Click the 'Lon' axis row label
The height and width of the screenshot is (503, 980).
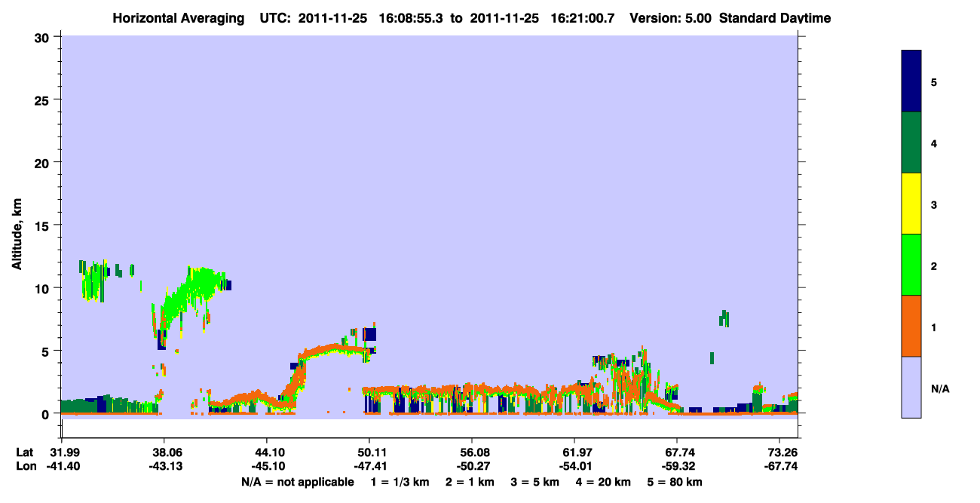[25, 466]
